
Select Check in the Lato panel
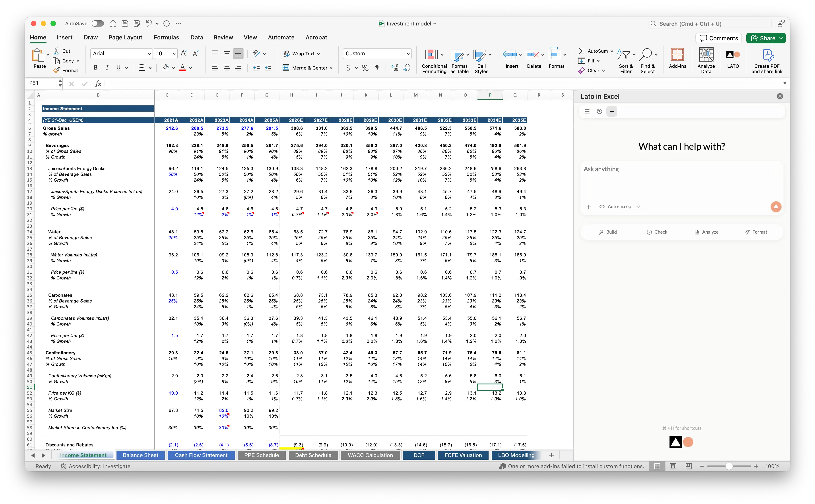pos(657,232)
